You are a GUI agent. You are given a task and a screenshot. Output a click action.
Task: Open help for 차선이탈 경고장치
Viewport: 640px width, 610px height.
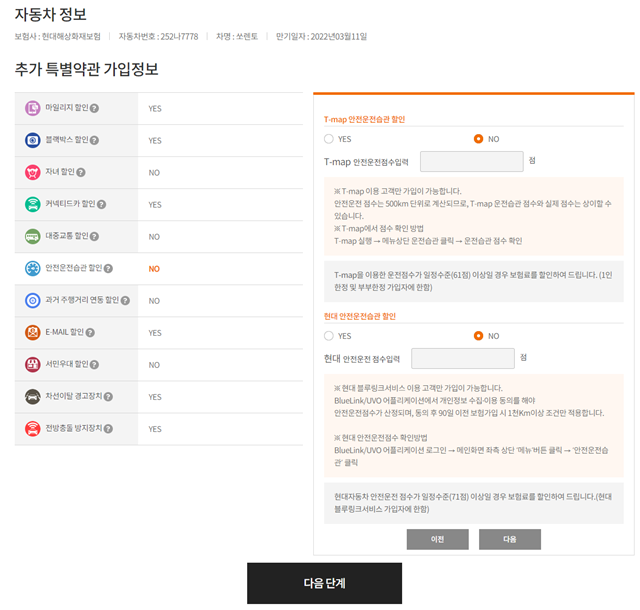(x=108, y=396)
